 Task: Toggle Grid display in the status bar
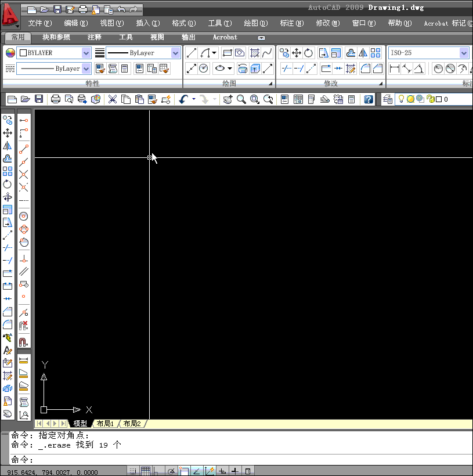[146, 471]
